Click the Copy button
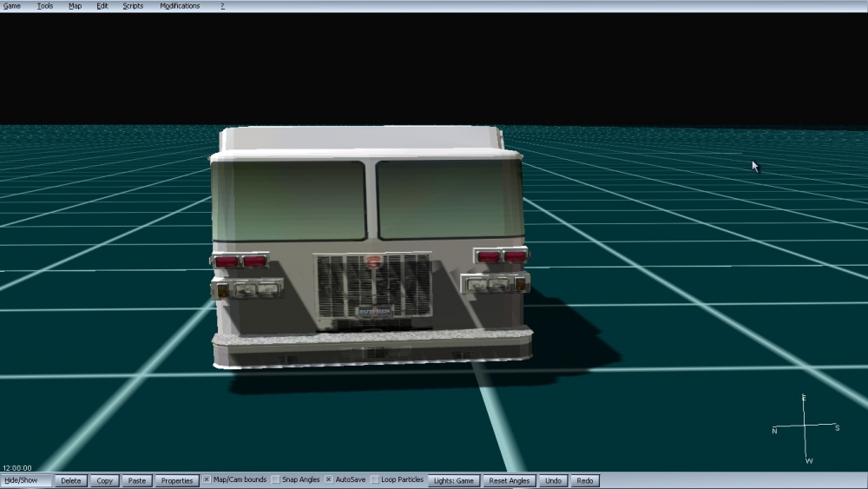The image size is (868, 489). [105, 480]
